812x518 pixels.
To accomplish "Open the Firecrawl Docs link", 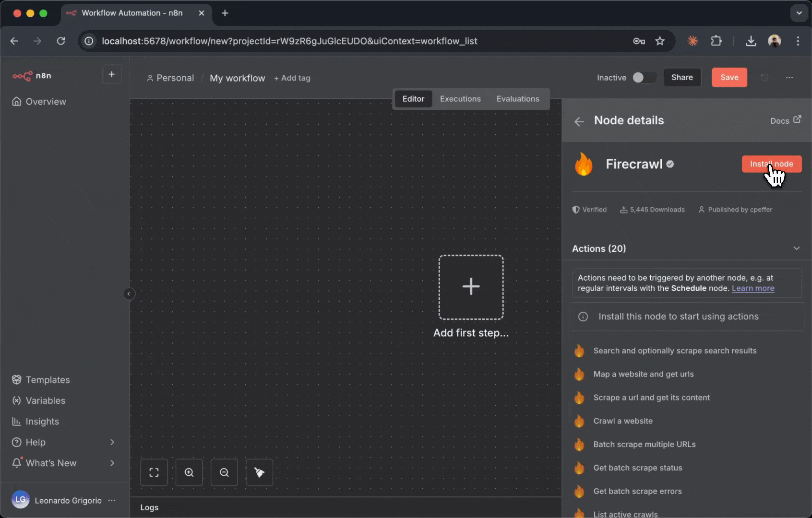I will point(785,120).
